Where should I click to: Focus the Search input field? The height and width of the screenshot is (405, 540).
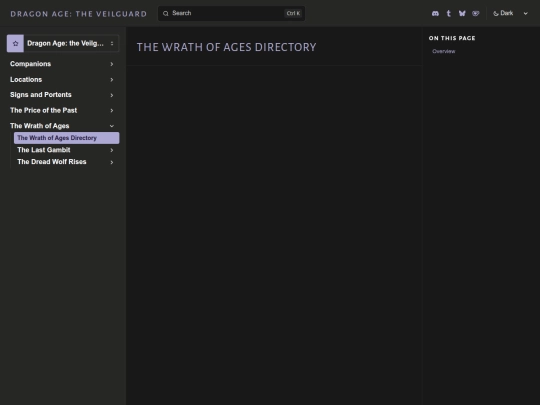click(231, 13)
